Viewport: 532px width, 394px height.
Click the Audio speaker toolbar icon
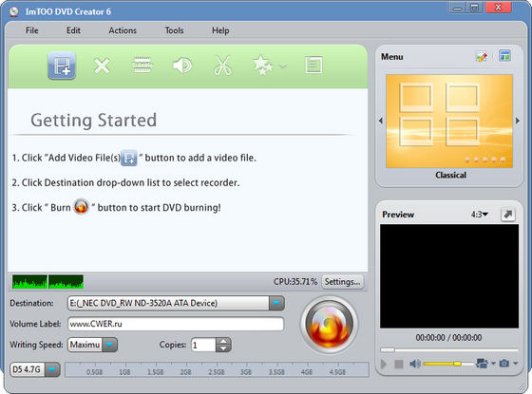click(x=181, y=66)
